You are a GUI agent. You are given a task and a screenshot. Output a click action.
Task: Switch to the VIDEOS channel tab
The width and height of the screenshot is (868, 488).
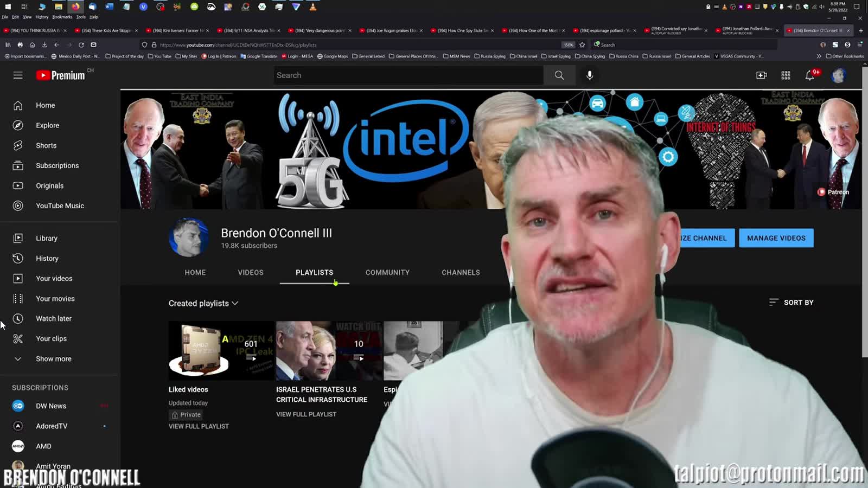(251, 272)
